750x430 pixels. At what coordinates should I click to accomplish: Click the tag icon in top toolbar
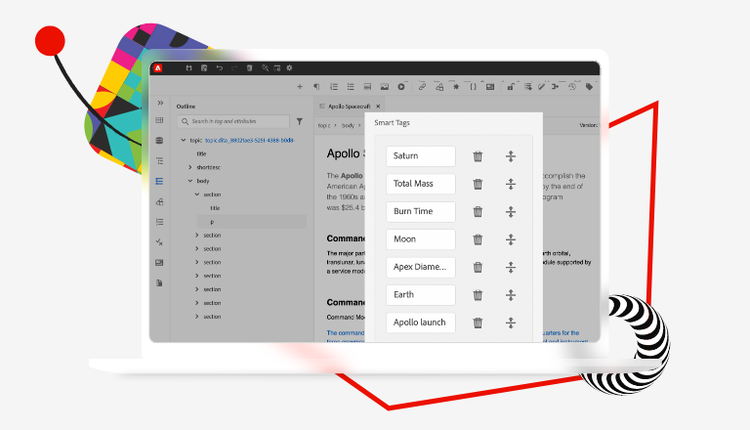coord(589,87)
